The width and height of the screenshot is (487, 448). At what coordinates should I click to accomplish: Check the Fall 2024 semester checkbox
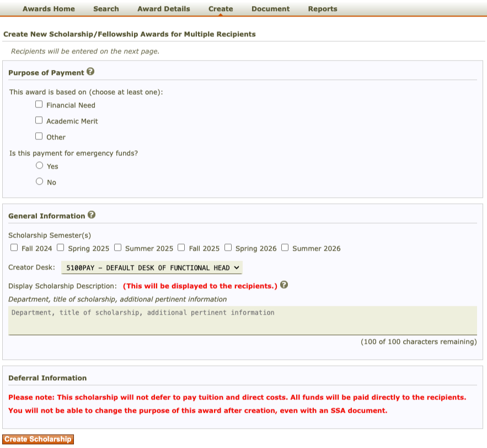[14, 247]
